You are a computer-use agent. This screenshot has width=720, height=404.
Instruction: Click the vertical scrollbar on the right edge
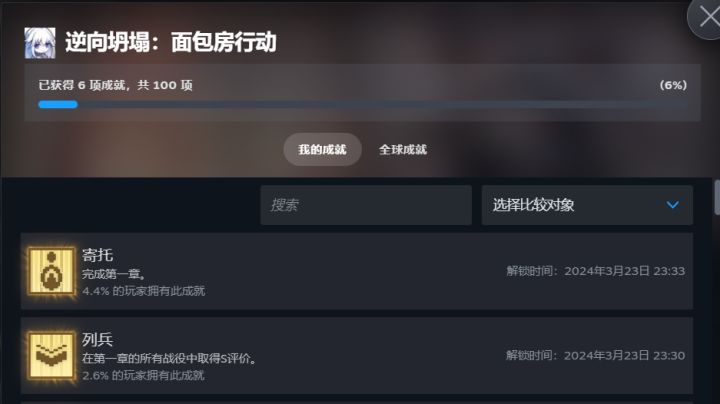click(717, 197)
